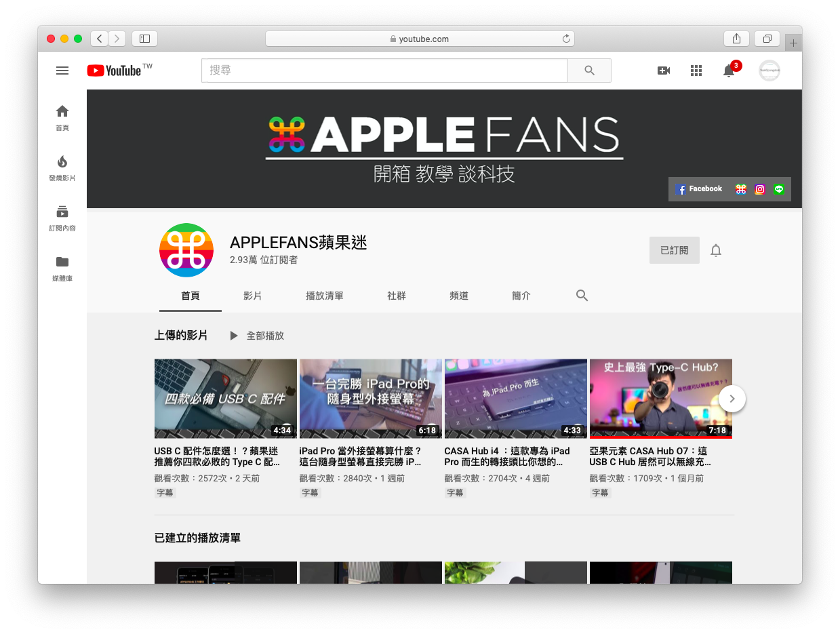Click the rainbow command icon on banner links
The width and height of the screenshot is (840, 634).
pos(741,190)
